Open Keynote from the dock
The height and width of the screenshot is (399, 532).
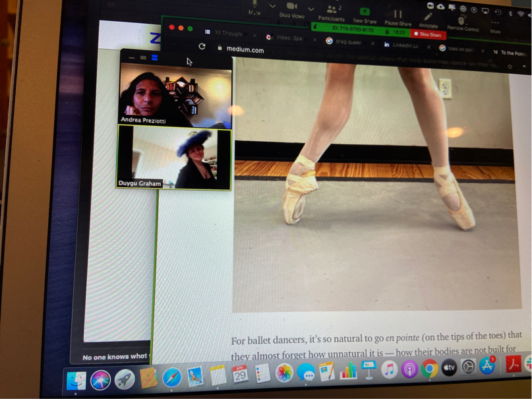tap(369, 370)
